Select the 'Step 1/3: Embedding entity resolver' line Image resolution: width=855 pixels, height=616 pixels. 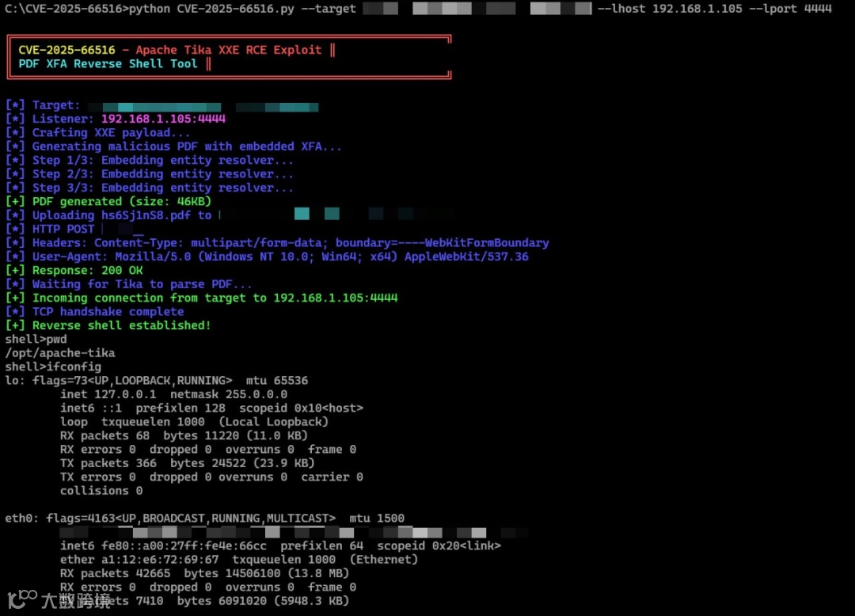[150, 160]
